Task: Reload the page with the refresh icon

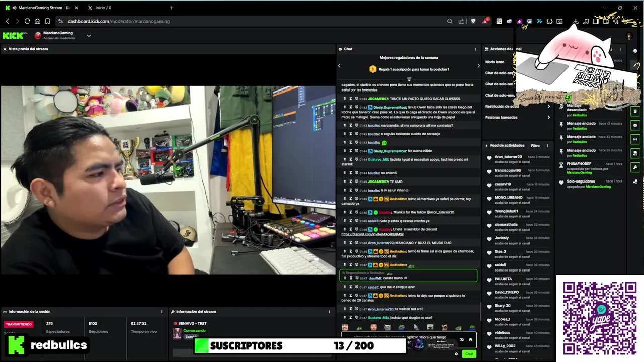Action: click(27, 21)
